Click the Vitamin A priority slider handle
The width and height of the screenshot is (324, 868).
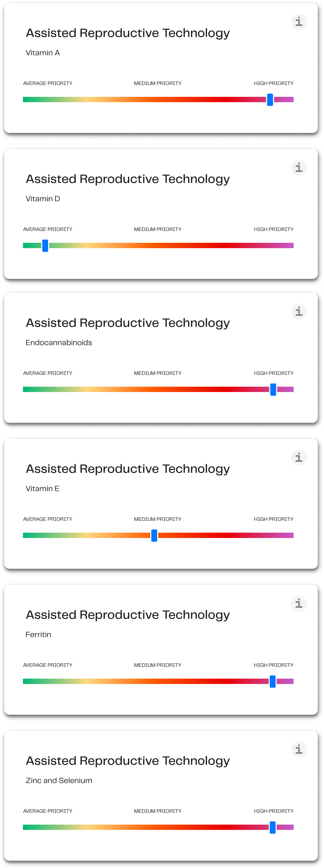270,100
